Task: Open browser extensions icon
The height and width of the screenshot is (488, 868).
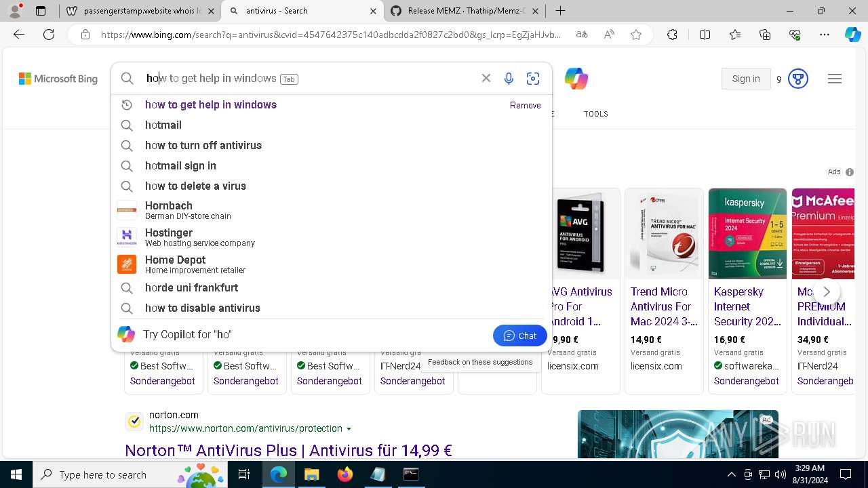Action: tap(672, 35)
